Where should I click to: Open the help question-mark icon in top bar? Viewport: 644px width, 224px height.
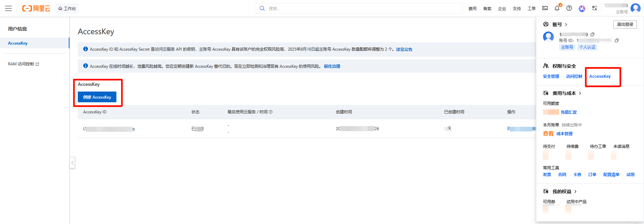pos(569,8)
